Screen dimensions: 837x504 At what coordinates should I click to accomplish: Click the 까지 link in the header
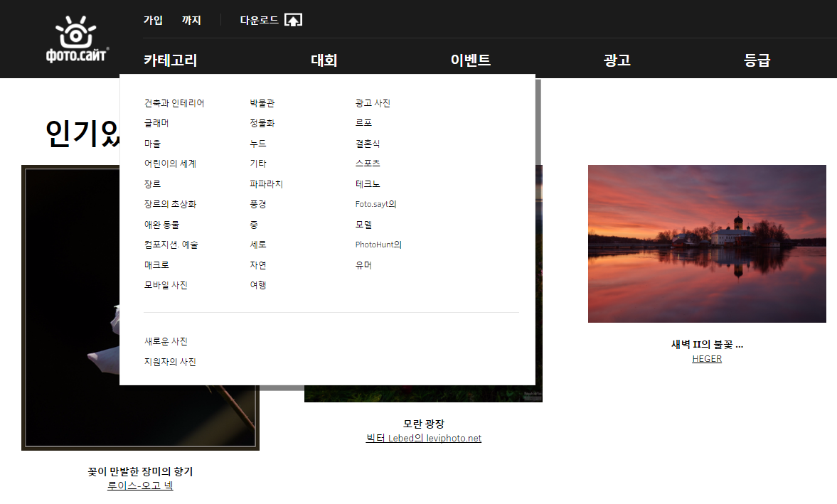[191, 20]
